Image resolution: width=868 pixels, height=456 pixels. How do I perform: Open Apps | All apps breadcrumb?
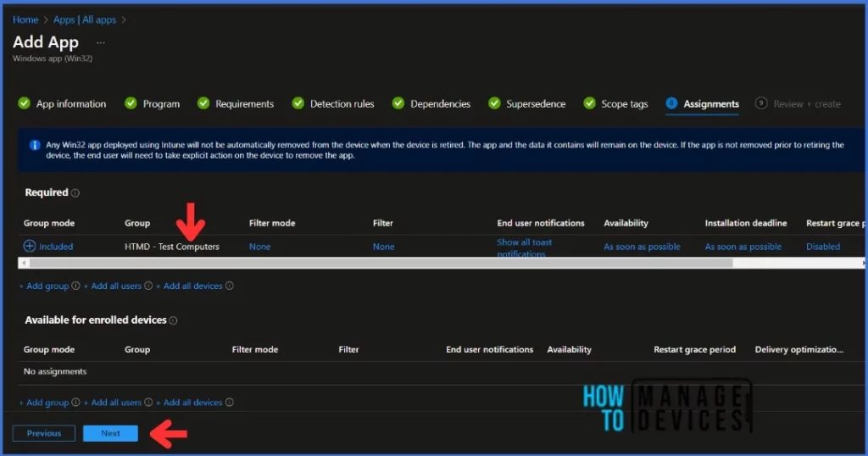[85, 20]
